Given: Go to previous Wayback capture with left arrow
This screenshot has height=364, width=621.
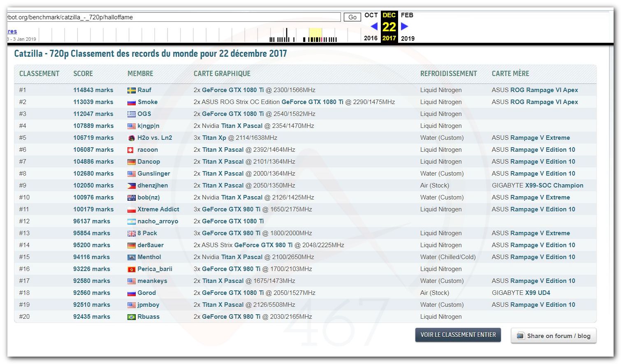Looking at the screenshot, I should point(374,26).
